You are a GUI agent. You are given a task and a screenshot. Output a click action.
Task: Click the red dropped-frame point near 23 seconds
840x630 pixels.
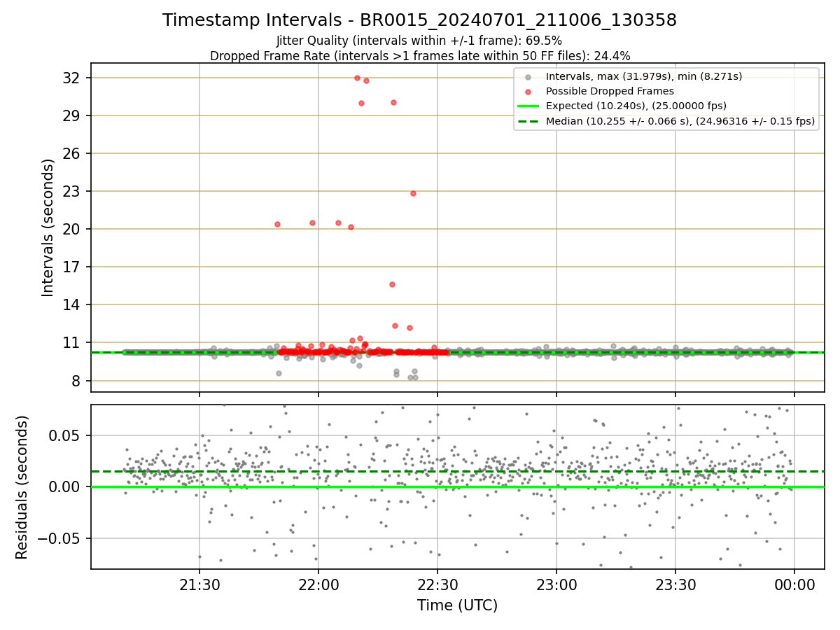tap(413, 193)
